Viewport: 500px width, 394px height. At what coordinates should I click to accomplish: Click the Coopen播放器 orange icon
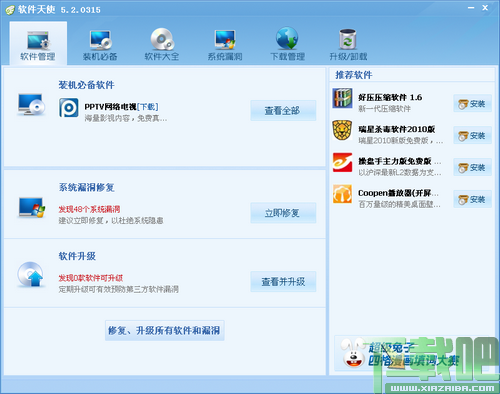[x=342, y=194]
